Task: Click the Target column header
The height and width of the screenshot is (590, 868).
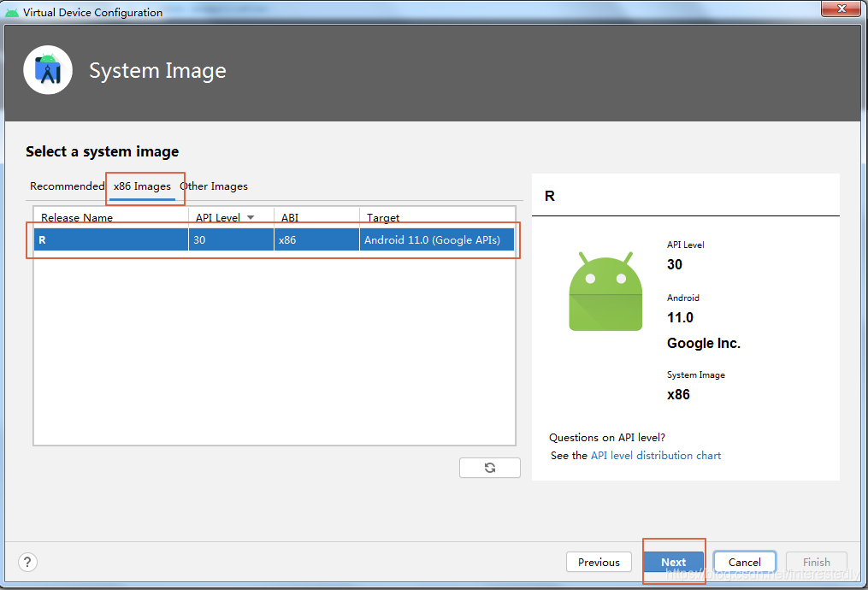Action: [383, 217]
